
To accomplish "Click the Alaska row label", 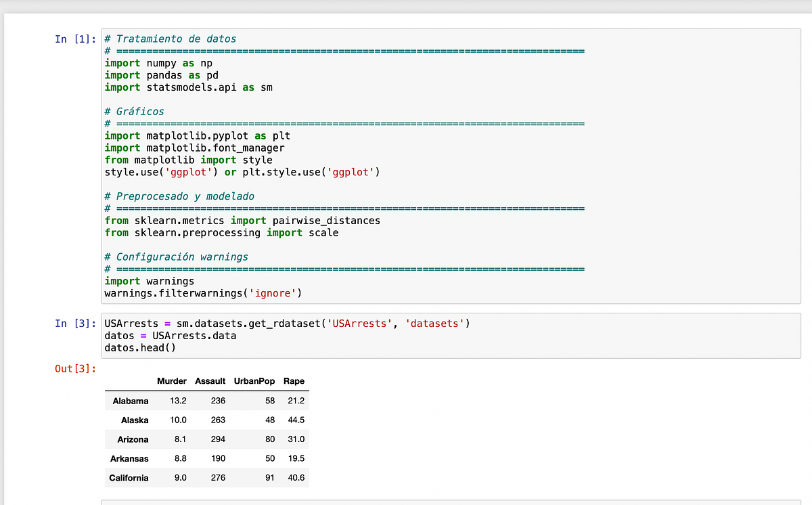I will point(135,420).
